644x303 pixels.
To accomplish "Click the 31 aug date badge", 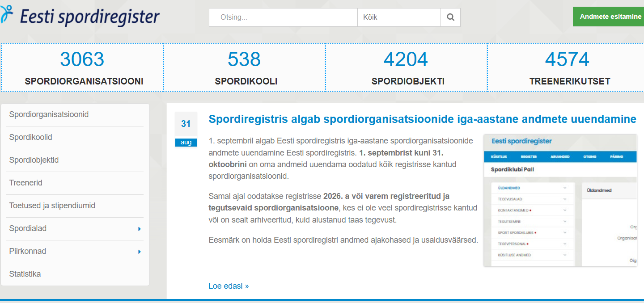I will point(186,129).
